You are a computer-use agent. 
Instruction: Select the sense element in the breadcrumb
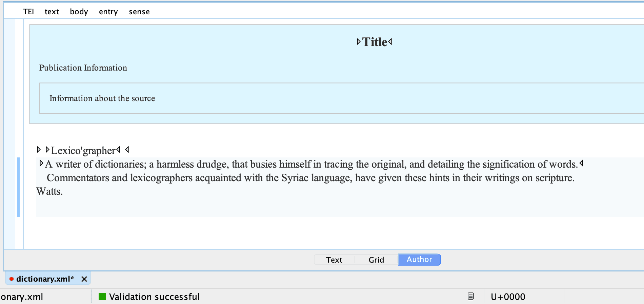(139, 12)
